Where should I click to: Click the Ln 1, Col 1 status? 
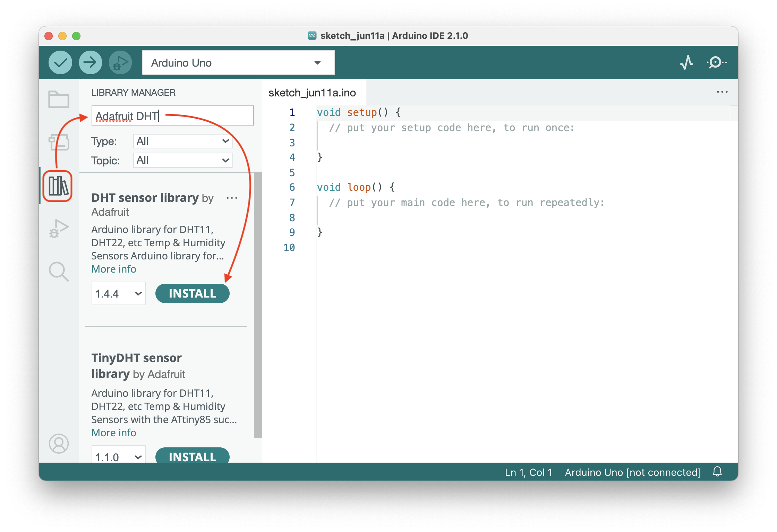[528, 472]
